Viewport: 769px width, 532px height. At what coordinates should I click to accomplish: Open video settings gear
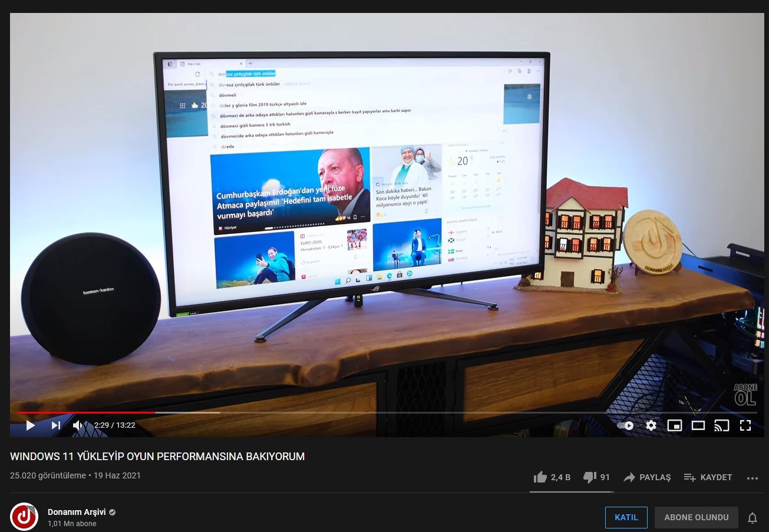(651, 425)
